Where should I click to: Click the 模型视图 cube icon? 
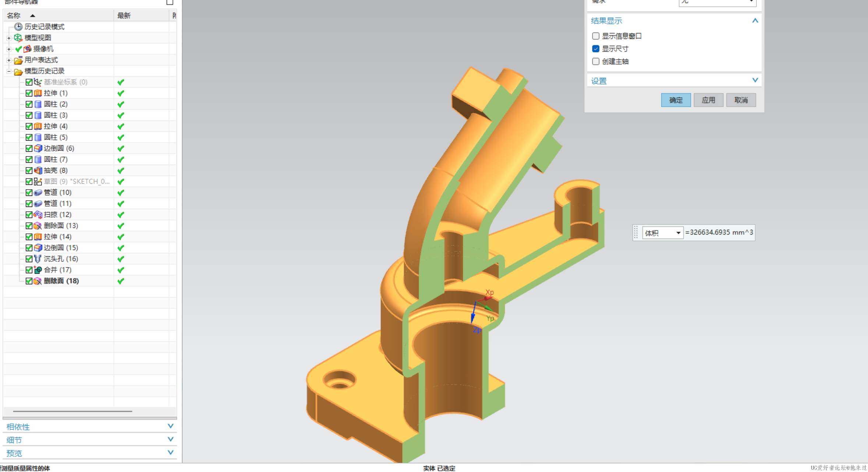point(18,38)
